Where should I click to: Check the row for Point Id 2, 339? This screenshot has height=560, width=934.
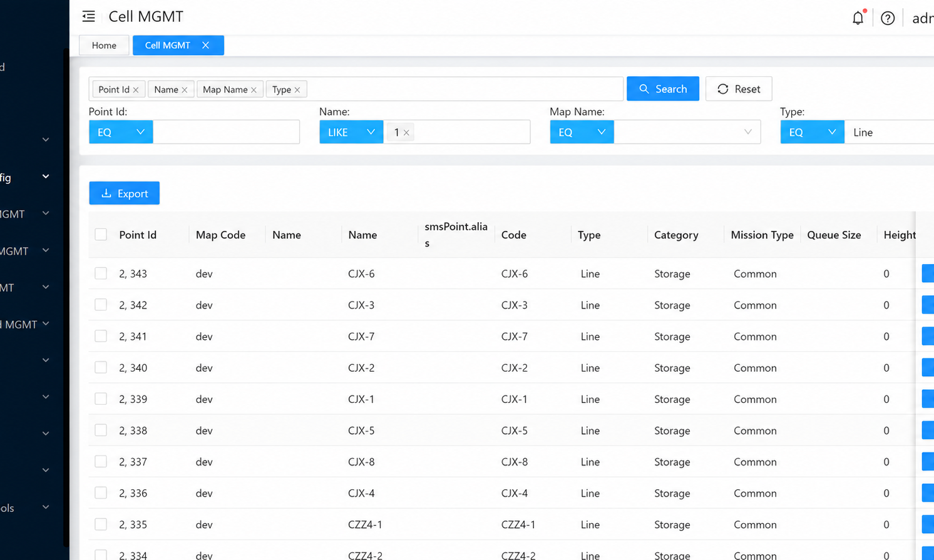[x=101, y=399]
